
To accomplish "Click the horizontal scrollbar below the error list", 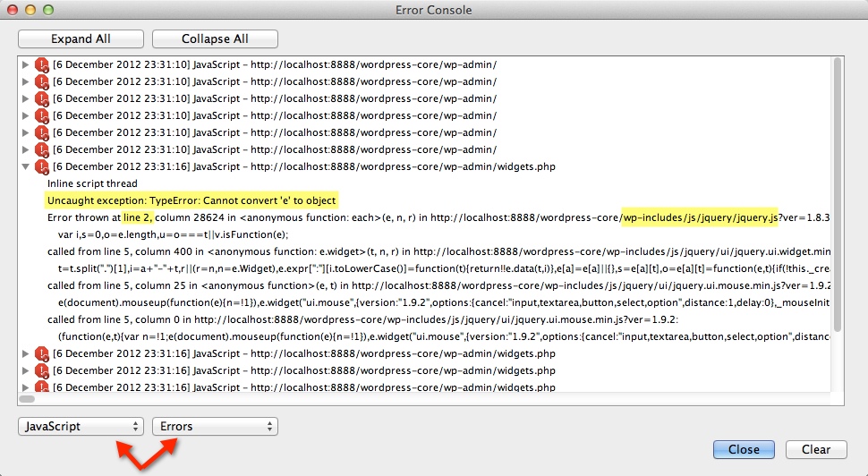I will point(27,399).
